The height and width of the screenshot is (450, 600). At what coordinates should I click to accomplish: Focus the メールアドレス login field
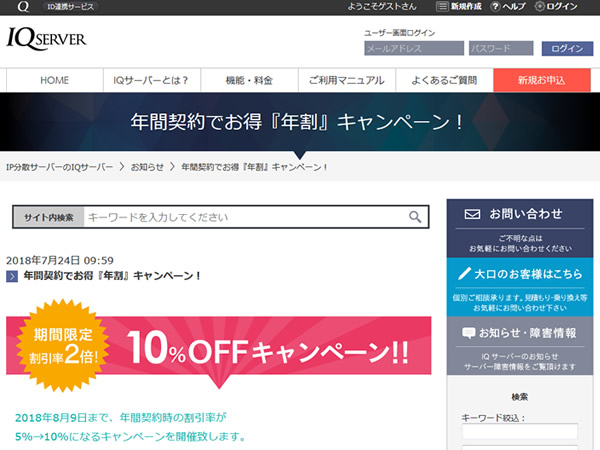(414, 49)
